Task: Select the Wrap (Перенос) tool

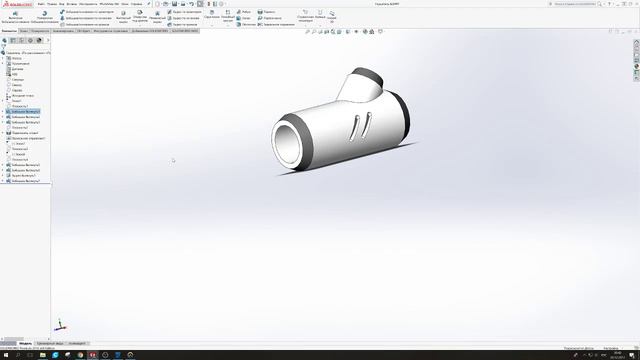Action: 266,12
